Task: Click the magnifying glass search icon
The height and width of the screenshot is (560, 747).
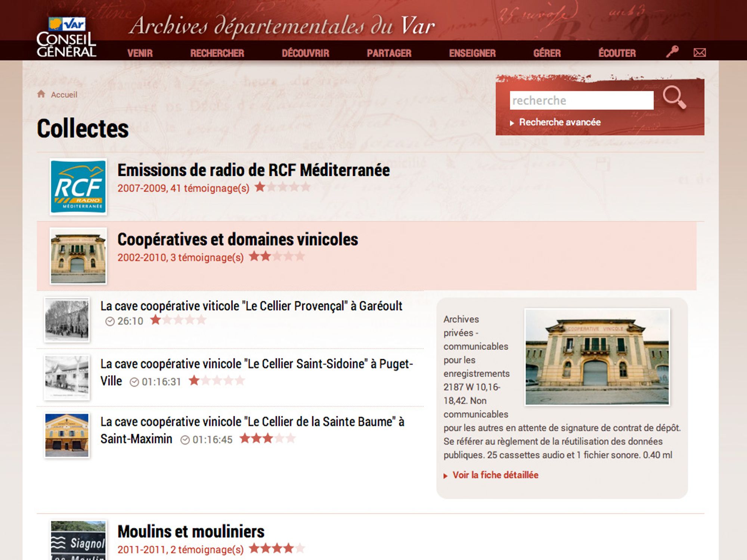Action: pos(674,98)
